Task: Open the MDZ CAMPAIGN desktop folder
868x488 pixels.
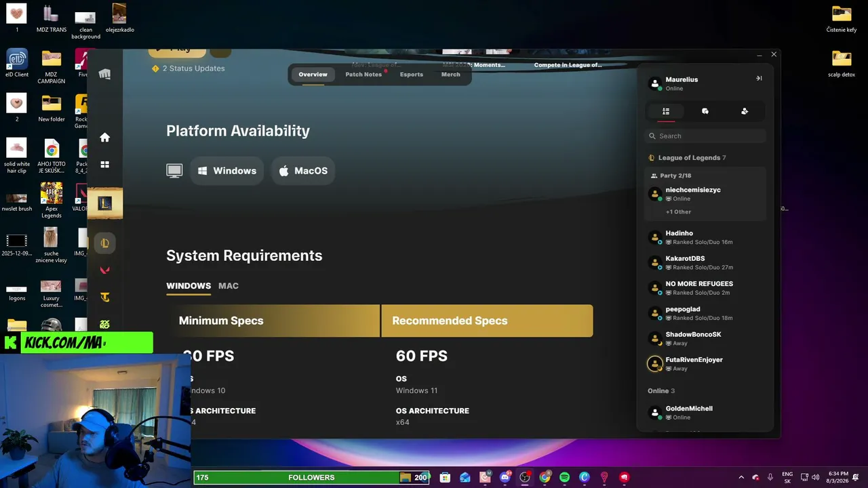Action: pyautogui.click(x=52, y=66)
